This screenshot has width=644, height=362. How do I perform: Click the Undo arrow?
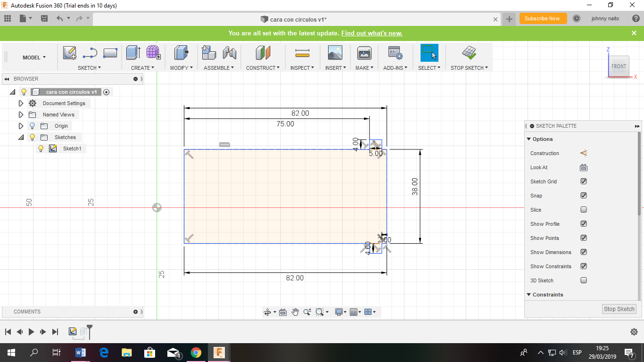[x=59, y=18]
